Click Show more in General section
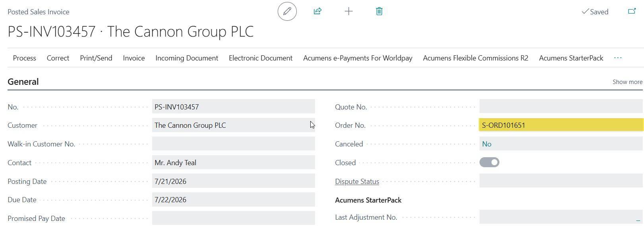 [627, 82]
